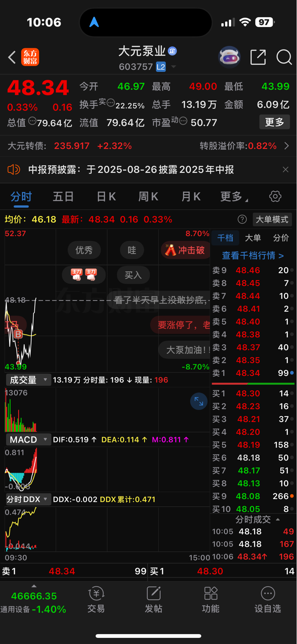Tap the 转股溢价率 0.82% value
Image resolution: width=297 pixels, height=644 pixels.
(x=262, y=146)
